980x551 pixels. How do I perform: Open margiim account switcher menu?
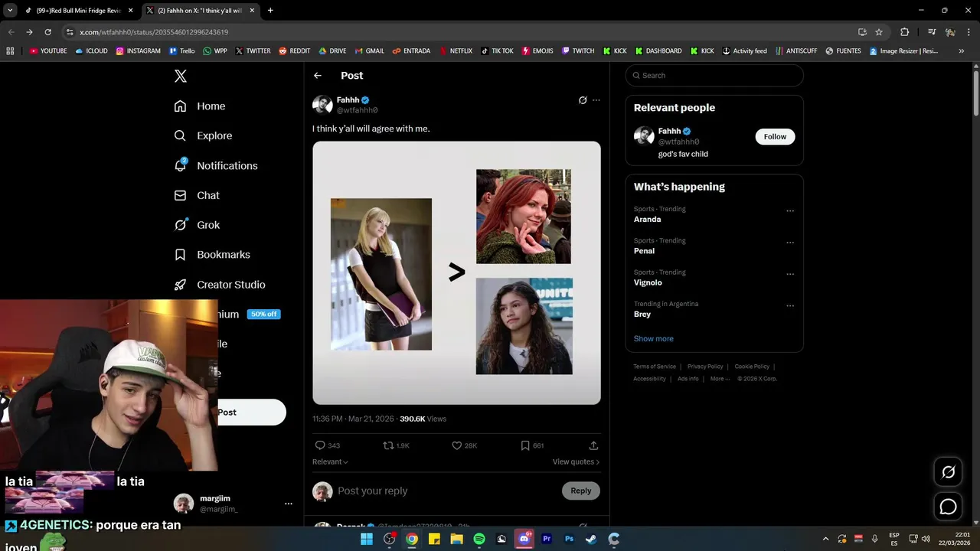pos(234,504)
